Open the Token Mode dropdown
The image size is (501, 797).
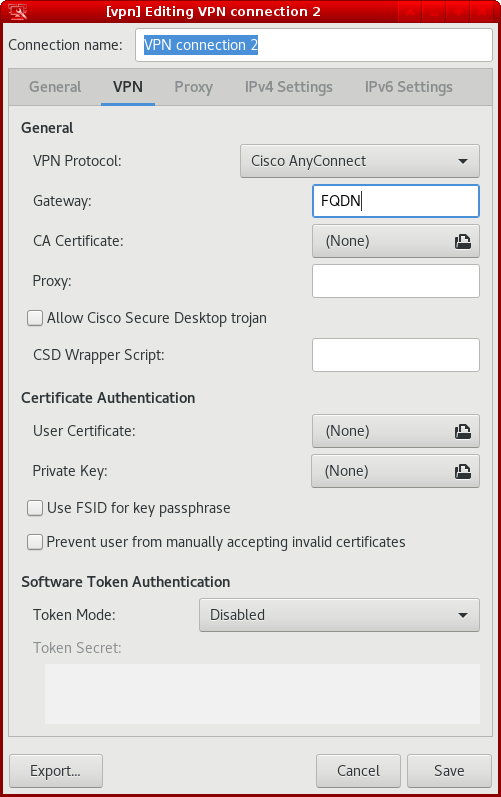pos(339,615)
